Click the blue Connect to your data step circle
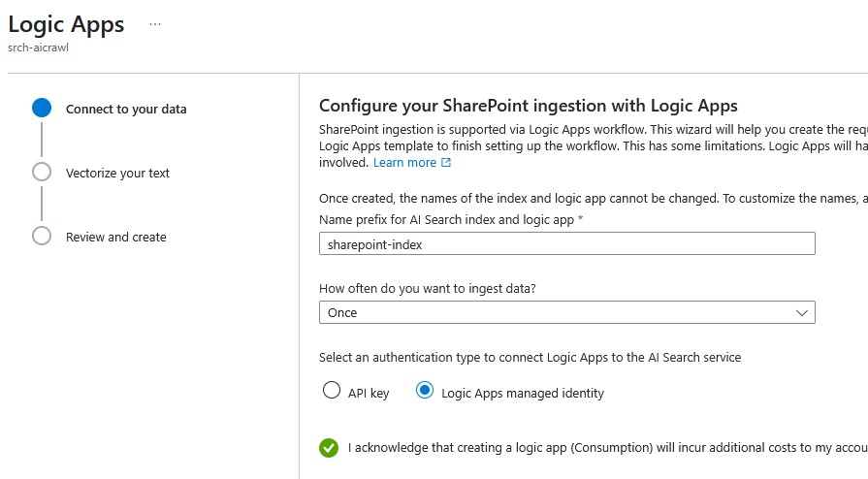This screenshot has width=868, height=479. (x=42, y=108)
